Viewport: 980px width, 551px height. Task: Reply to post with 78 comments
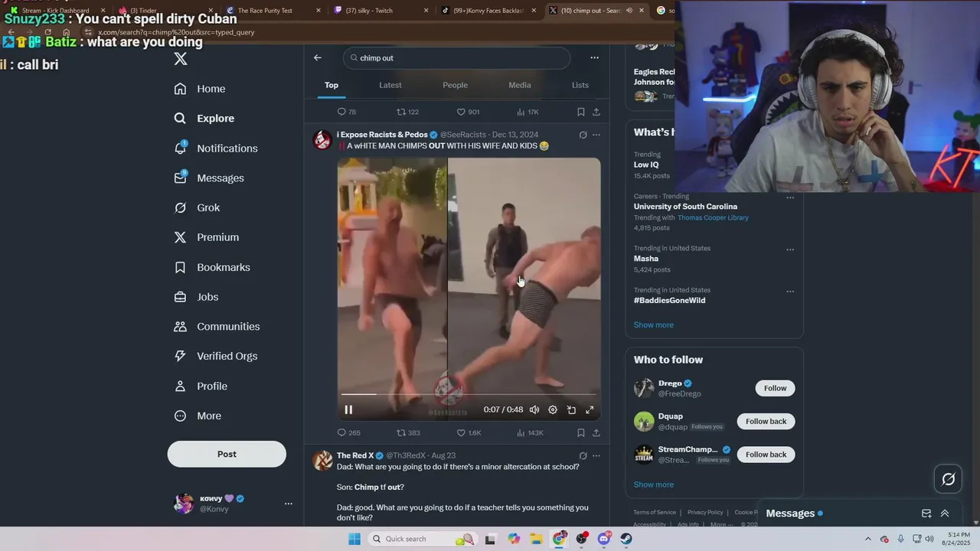347,112
